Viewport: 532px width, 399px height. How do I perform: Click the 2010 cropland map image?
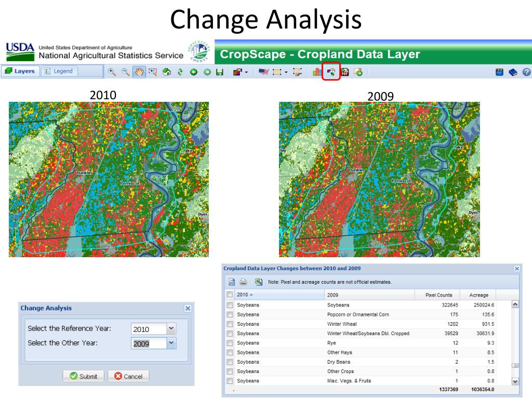tap(109, 179)
